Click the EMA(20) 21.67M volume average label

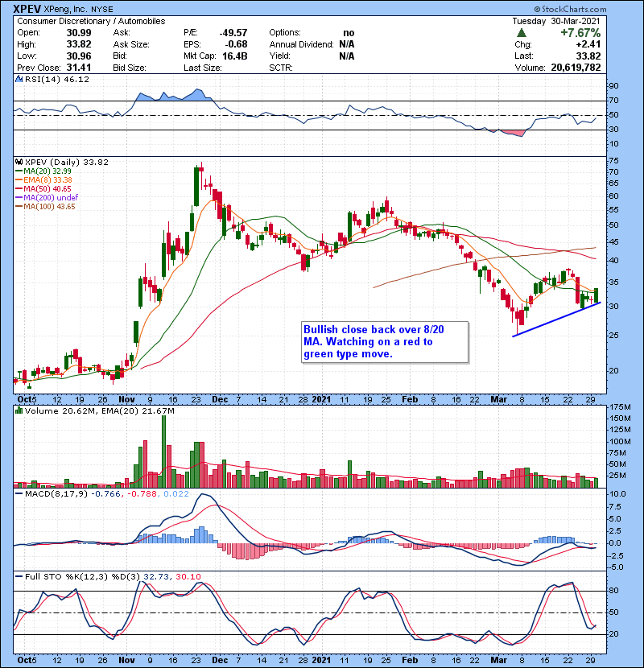(138, 410)
